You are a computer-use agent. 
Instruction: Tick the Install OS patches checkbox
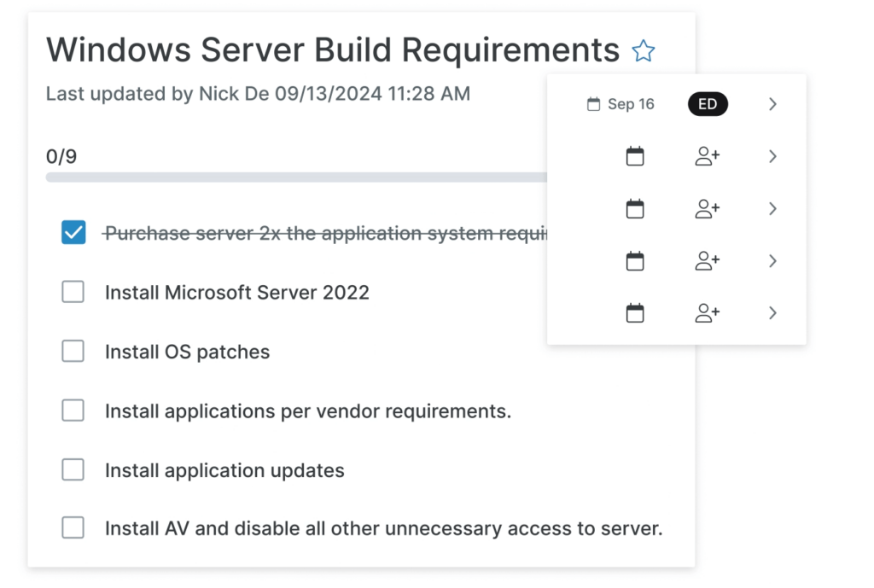(x=73, y=352)
